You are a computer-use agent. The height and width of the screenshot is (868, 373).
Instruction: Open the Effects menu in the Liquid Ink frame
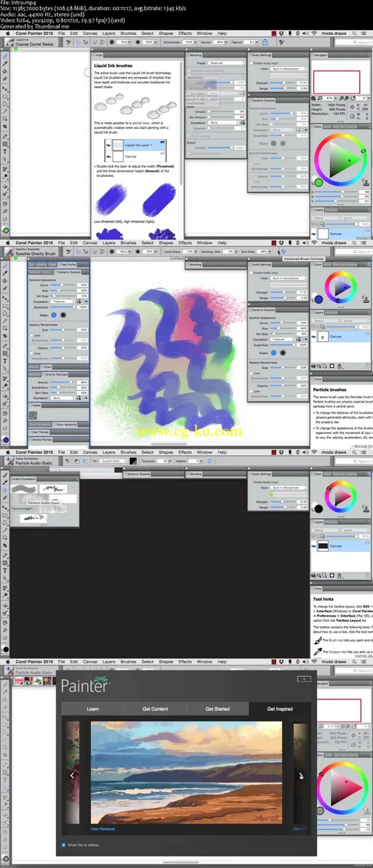[x=185, y=33]
